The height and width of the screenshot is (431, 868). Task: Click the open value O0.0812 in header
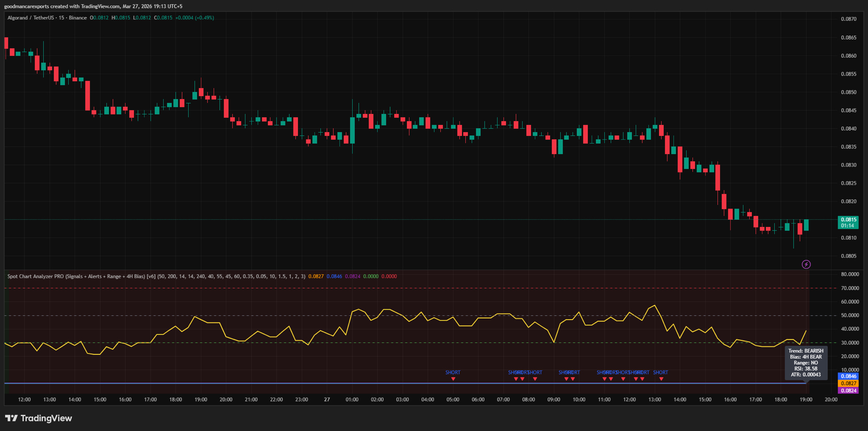[99, 18]
